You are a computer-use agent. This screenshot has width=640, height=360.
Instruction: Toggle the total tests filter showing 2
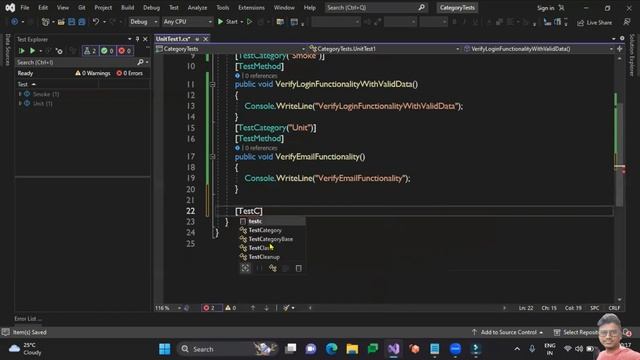point(90,51)
